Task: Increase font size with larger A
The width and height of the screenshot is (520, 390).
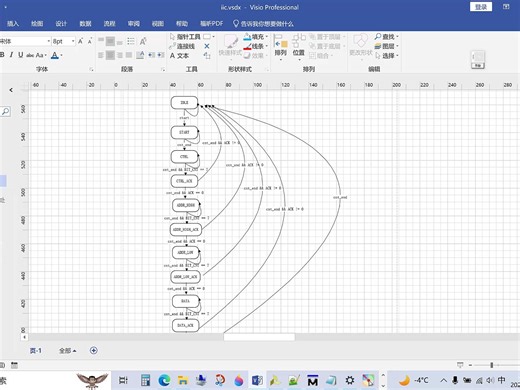Action: [80, 41]
